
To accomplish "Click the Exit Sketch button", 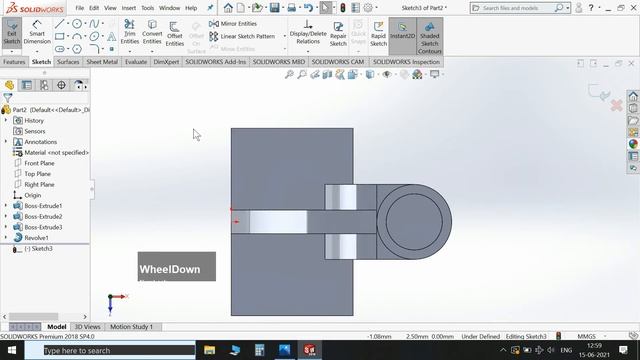I will pos(11,33).
